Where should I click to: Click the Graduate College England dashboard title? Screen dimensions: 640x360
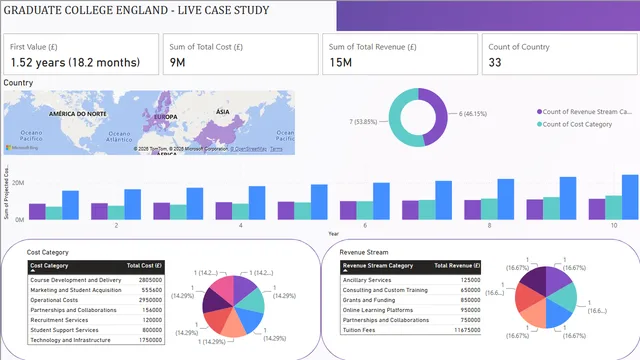136,10
